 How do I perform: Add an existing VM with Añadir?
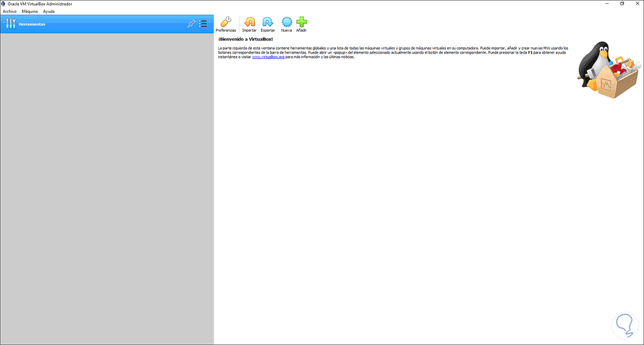302,25
